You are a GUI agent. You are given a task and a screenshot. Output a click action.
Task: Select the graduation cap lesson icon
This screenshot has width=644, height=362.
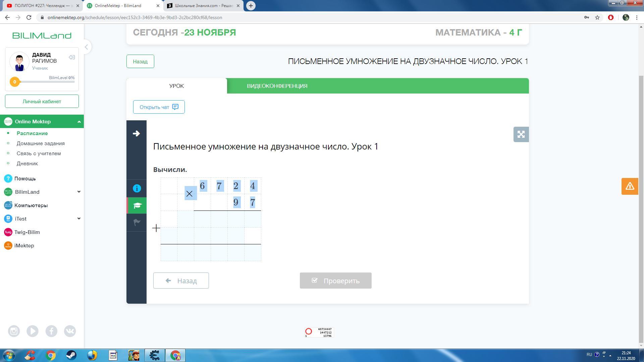pos(137,205)
